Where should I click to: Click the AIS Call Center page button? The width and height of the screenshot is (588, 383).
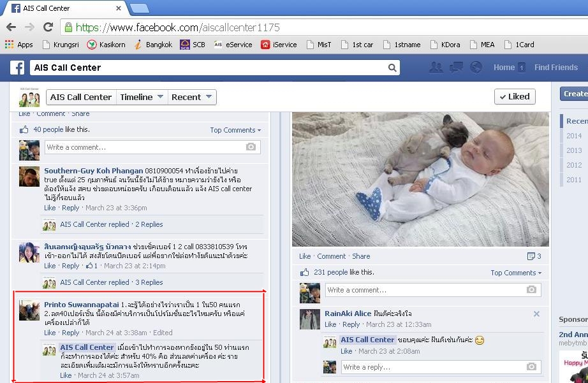pos(81,97)
